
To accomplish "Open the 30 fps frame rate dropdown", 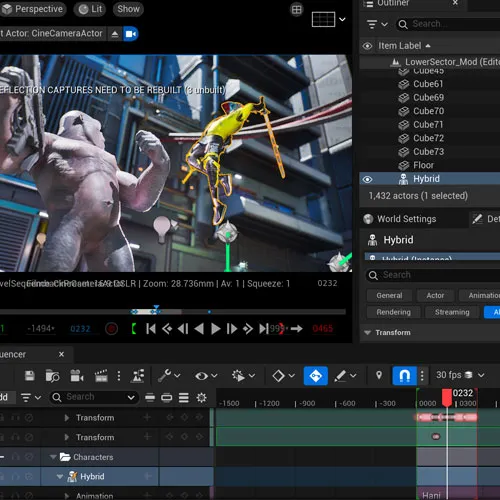I will click(460, 375).
